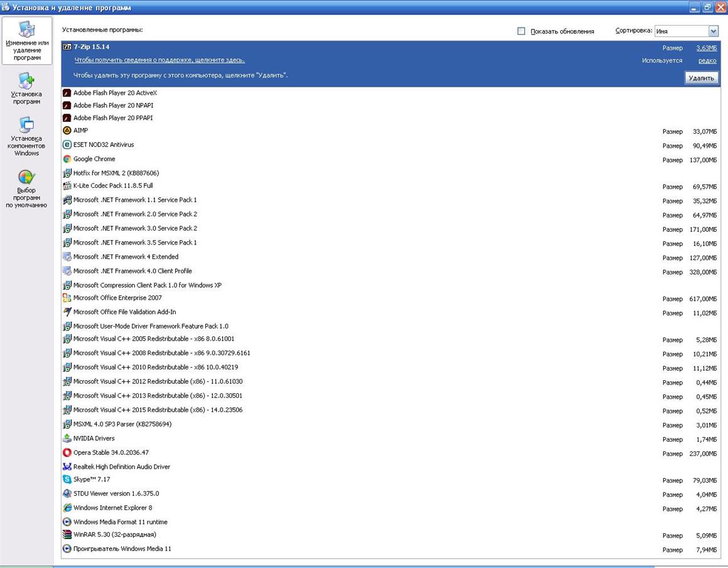The image size is (728, 568).
Task: Click the Opera Stable icon
Action: point(67,453)
